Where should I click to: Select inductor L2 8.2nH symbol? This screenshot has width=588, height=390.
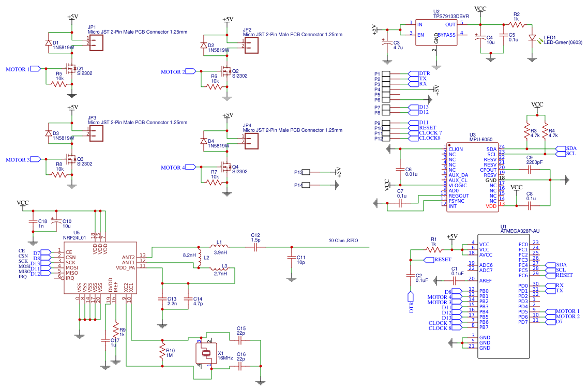tap(199, 258)
